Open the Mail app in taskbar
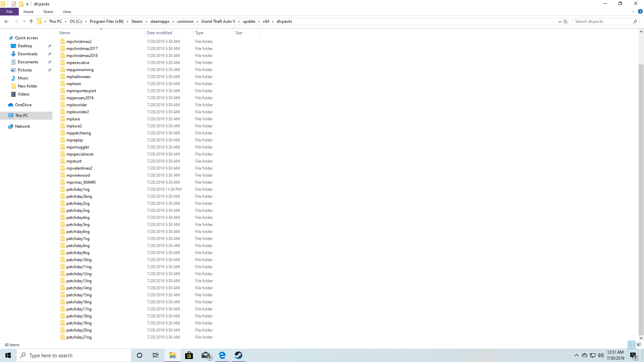Image resolution: width=644 pixels, height=362 pixels. 206,355
